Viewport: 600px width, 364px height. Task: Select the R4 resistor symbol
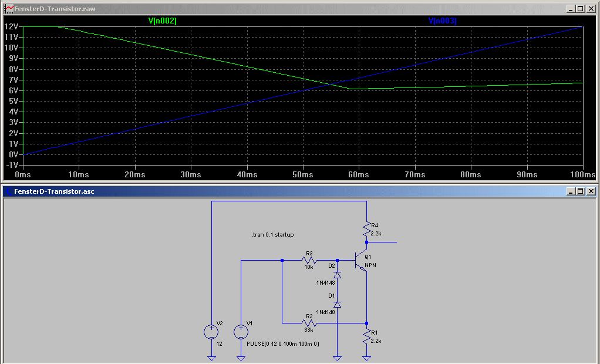coord(366,229)
